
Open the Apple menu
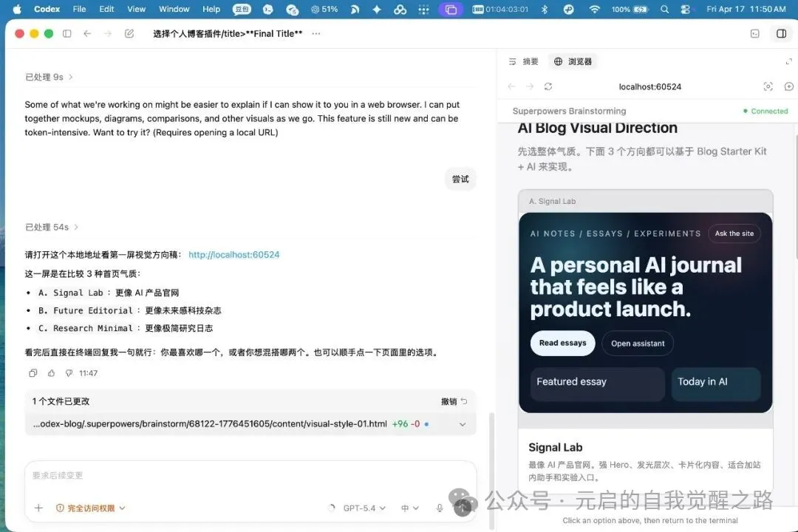[17, 9]
